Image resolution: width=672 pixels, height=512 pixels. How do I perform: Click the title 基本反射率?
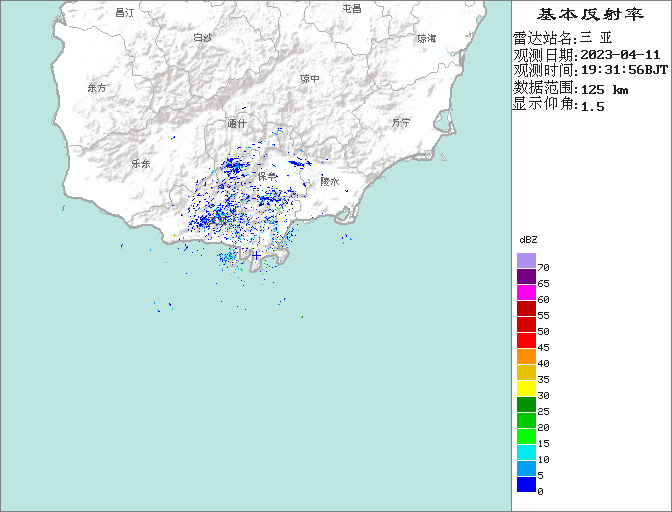click(x=591, y=15)
